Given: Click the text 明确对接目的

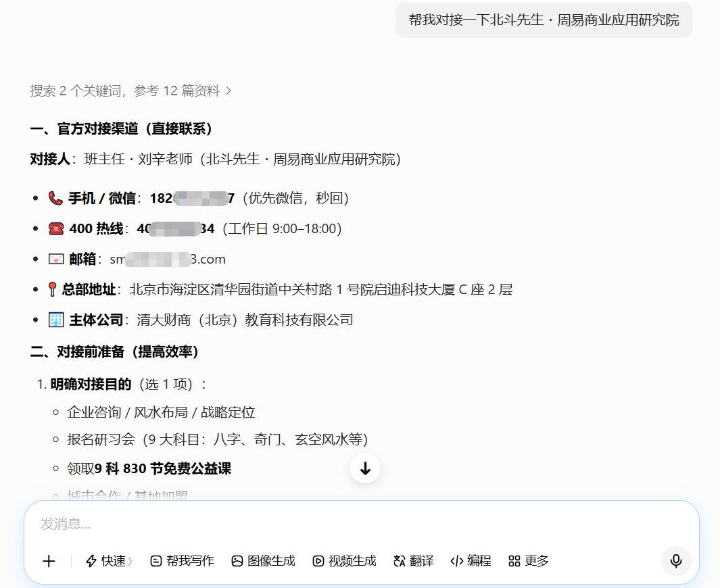Looking at the screenshot, I should pos(91,384).
